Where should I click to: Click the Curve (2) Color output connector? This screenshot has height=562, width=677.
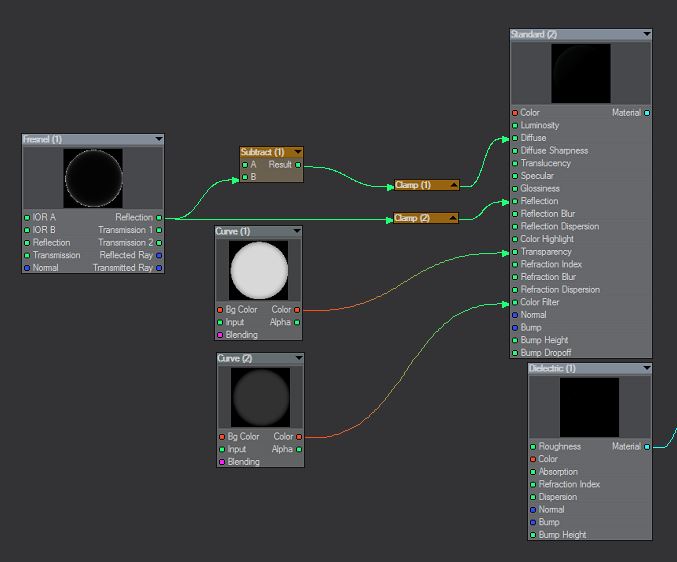point(297,437)
